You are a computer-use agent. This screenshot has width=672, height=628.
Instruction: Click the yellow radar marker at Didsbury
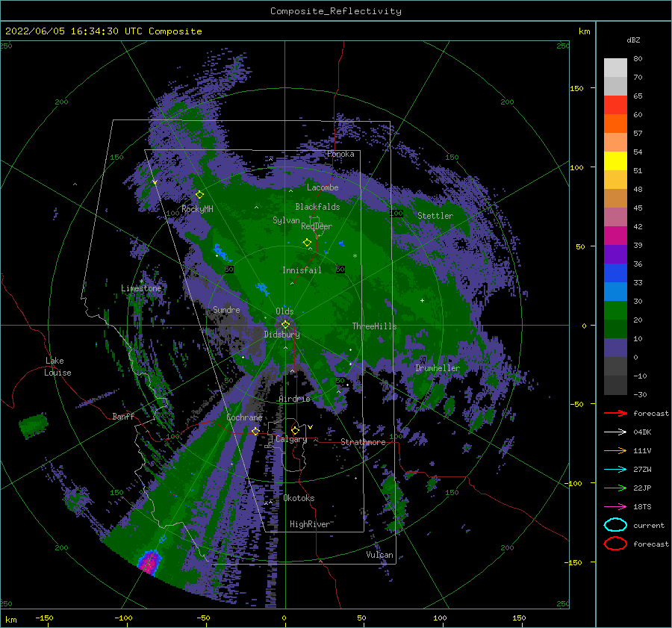click(x=285, y=325)
